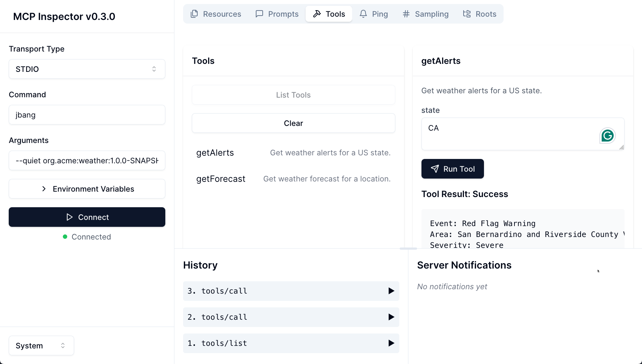642x364 pixels.
Task: Focus the Arguments input field
Action: (87, 160)
